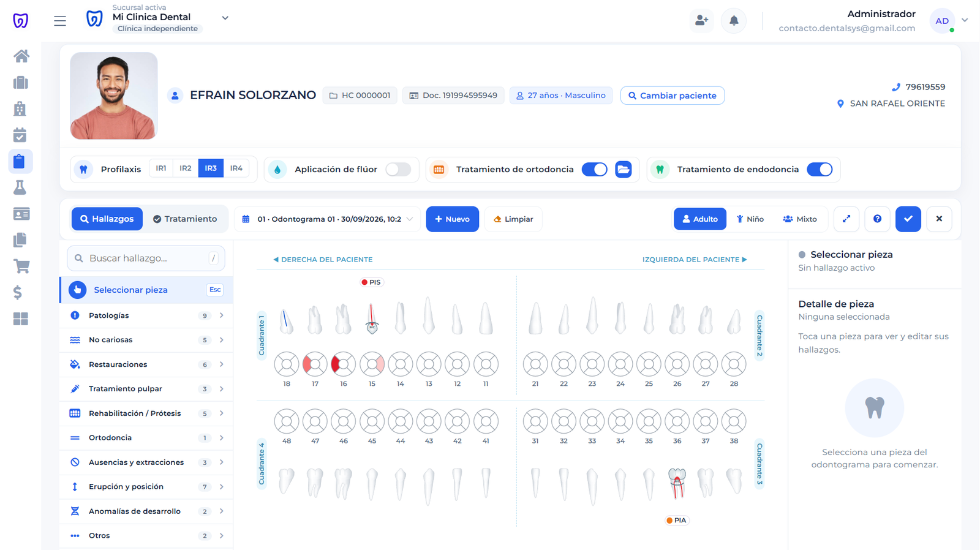The width and height of the screenshot is (980, 550).
Task: Click the Nuevo button
Action: 453,219
